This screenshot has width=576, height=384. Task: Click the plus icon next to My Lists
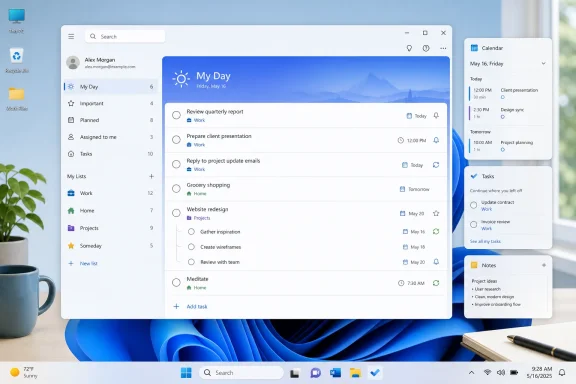(151, 176)
